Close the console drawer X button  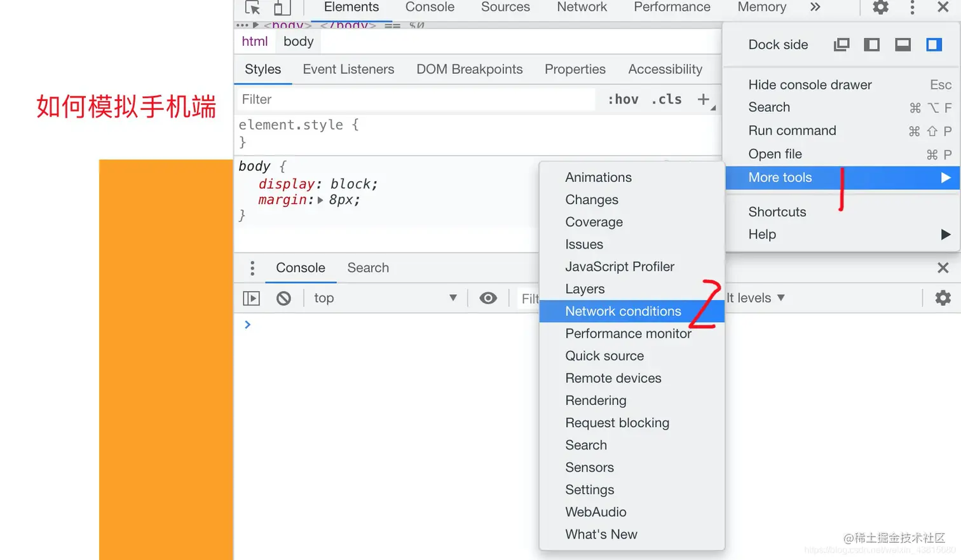943,268
